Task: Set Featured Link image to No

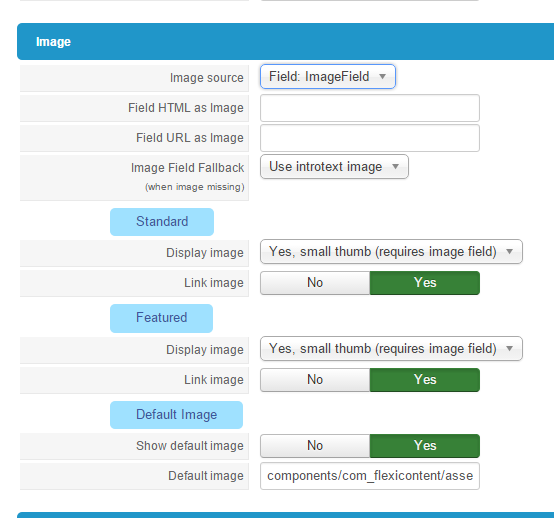Action: coord(315,380)
